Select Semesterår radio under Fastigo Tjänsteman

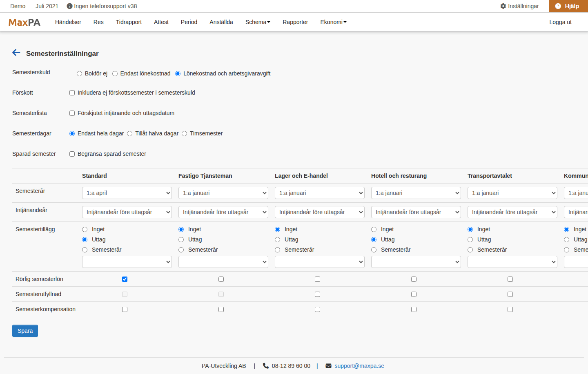tap(181, 250)
